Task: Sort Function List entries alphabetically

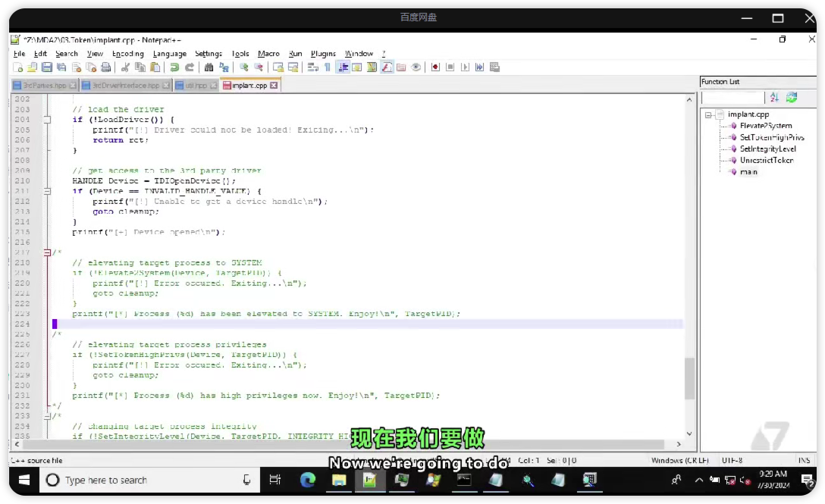Action: click(774, 97)
